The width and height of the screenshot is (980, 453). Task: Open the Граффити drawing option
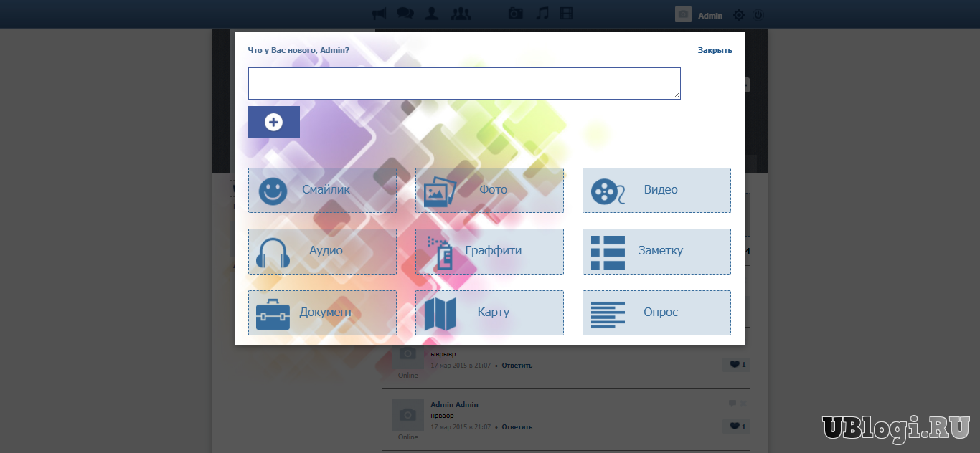[489, 252]
